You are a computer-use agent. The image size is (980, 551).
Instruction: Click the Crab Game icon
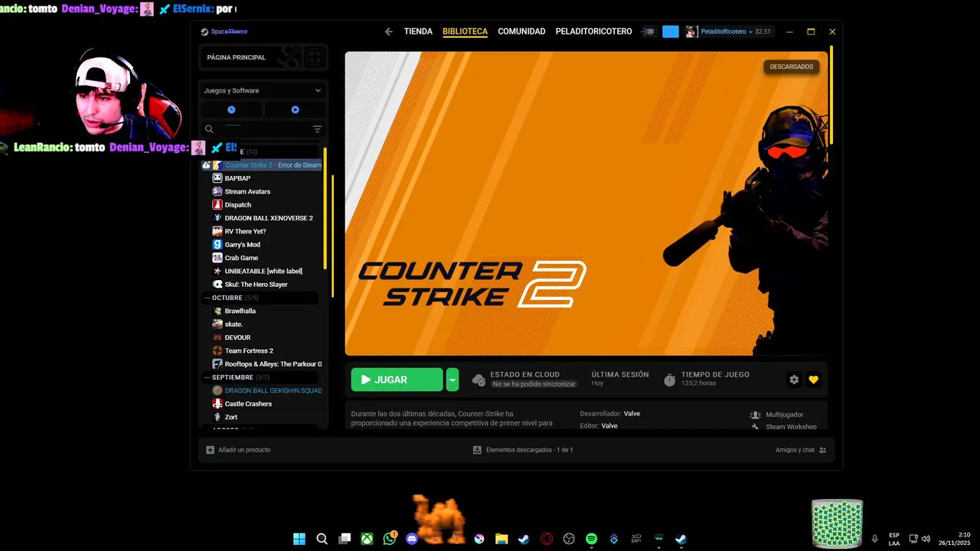[217, 258]
